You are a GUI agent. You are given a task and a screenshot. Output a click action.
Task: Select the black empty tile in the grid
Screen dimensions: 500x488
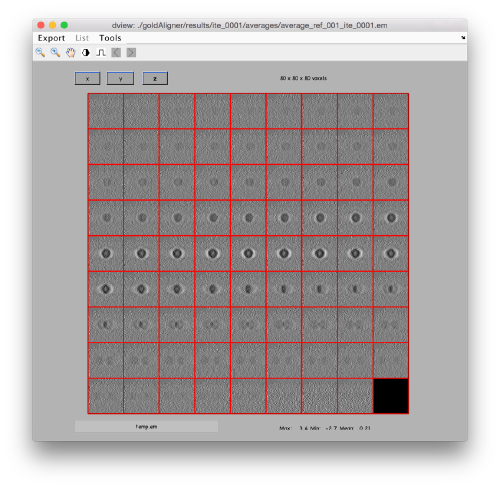click(x=391, y=396)
